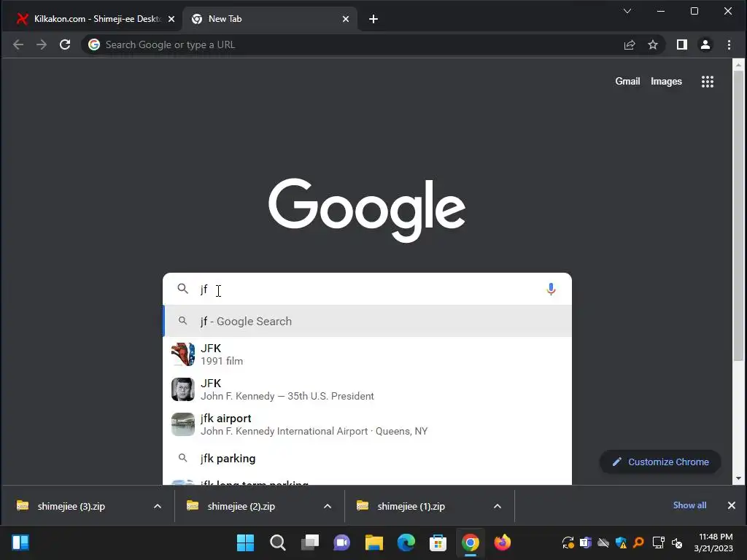Screen dimensions: 747x560
Task: Select the 'jf - Google Search' suggestion
Action: click(368, 322)
